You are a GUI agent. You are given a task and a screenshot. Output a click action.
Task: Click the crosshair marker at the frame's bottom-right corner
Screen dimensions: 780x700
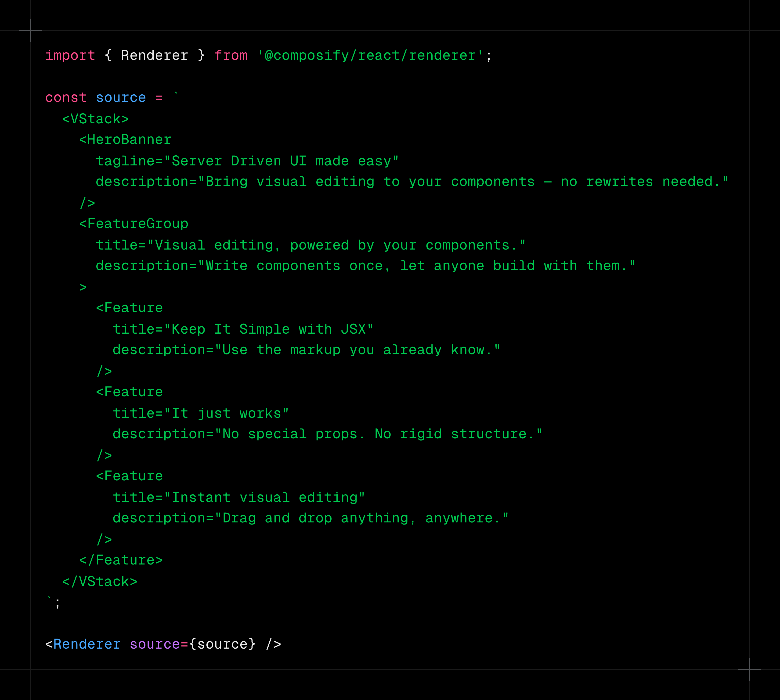coord(749,670)
